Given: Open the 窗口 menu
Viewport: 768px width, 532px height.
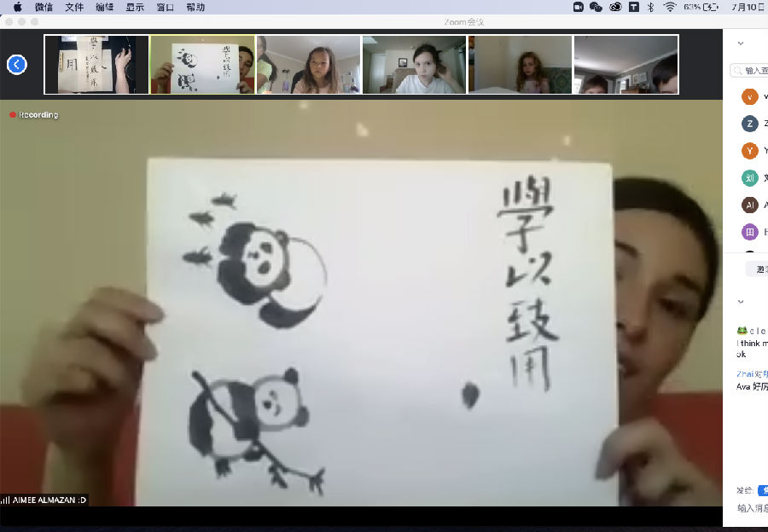Looking at the screenshot, I should [166, 7].
